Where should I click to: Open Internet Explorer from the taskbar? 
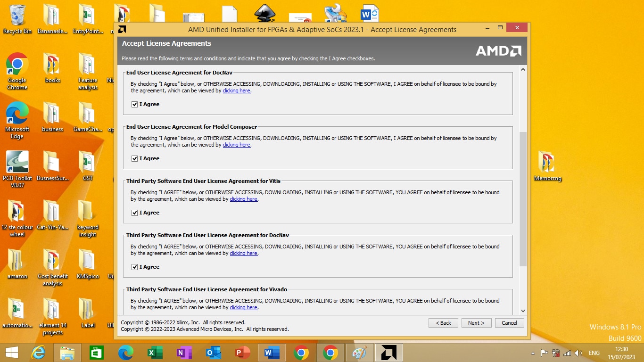(x=39, y=353)
